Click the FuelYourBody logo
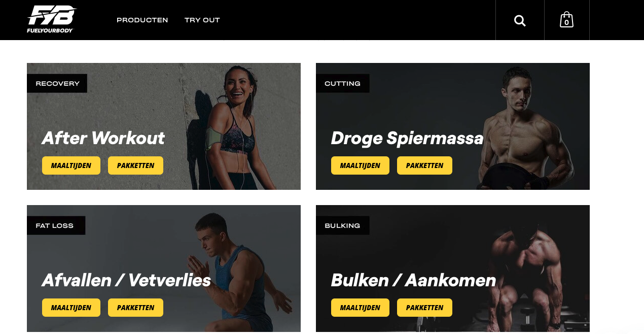The width and height of the screenshot is (644, 334). [51, 19]
